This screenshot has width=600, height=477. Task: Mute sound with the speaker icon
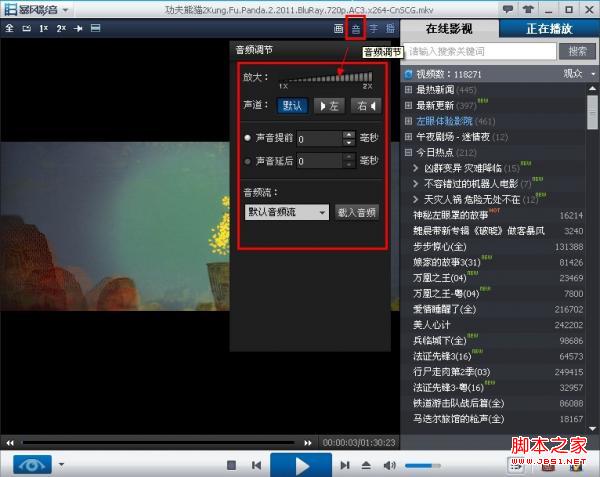coord(390,465)
